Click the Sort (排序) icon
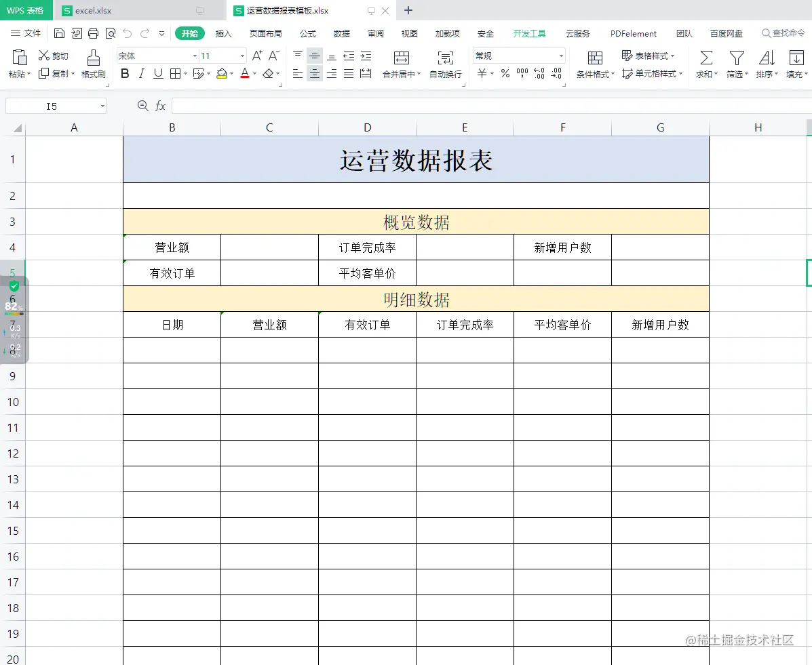The height and width of the screenshot is (665, 812). (767, 58)
